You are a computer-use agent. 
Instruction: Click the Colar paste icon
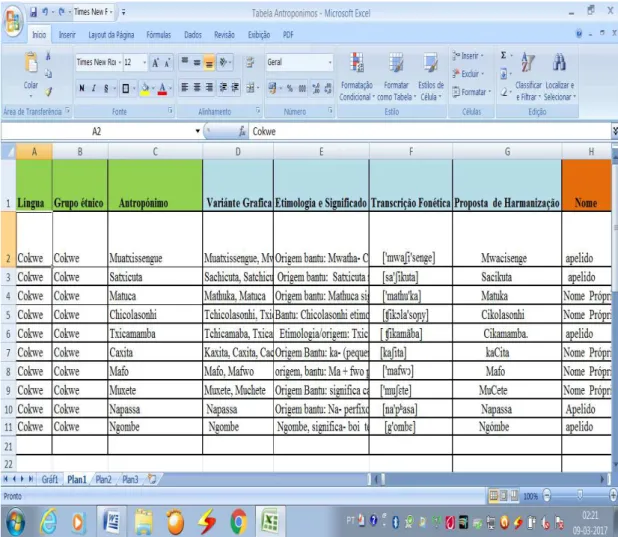click(x=31, y=63)
